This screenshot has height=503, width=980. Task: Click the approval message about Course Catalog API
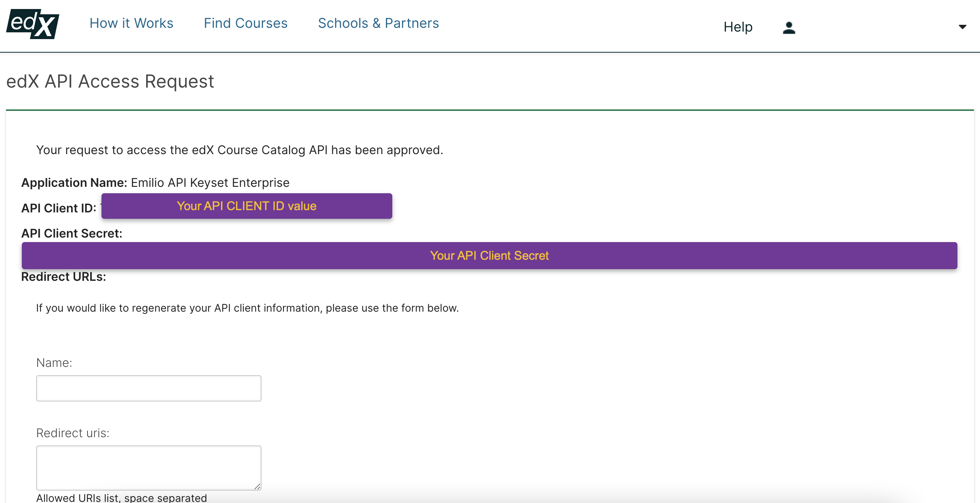coord(239,150)
